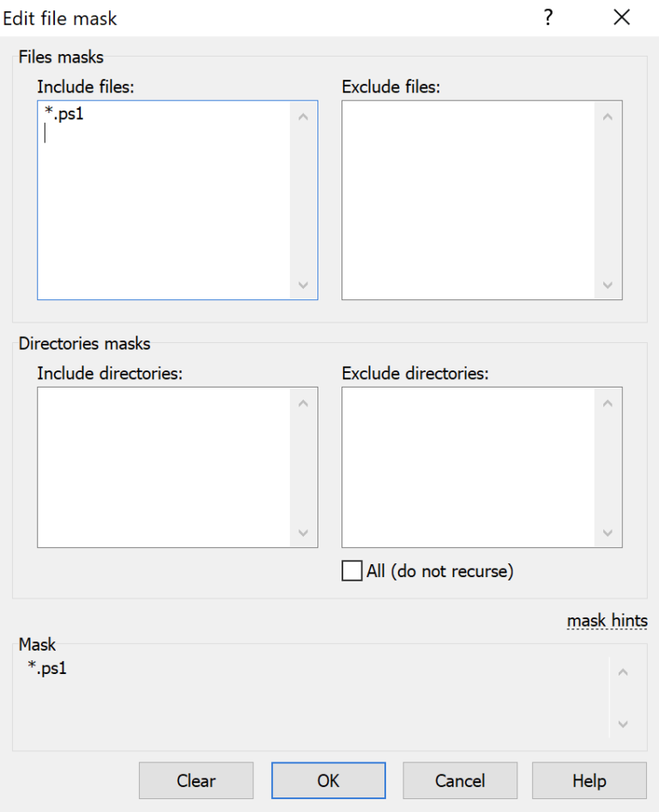Open Help from the Help button
This screenshot has width=659, height=812.
point(589,780)
